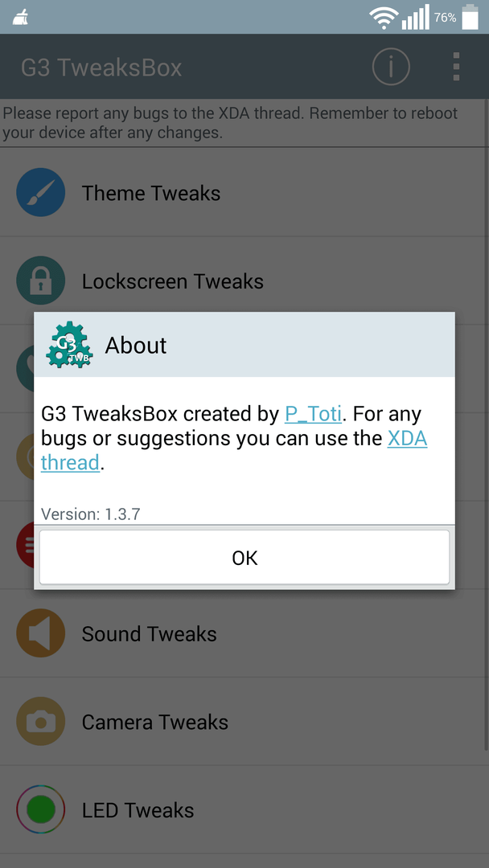Open LED Tweaks list item
This screenshot has width=489, height=868.
pos(244,810)
